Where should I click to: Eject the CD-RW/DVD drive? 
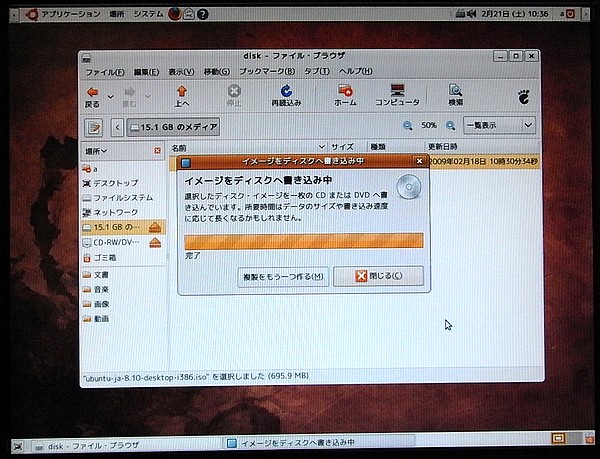[155, 243]
